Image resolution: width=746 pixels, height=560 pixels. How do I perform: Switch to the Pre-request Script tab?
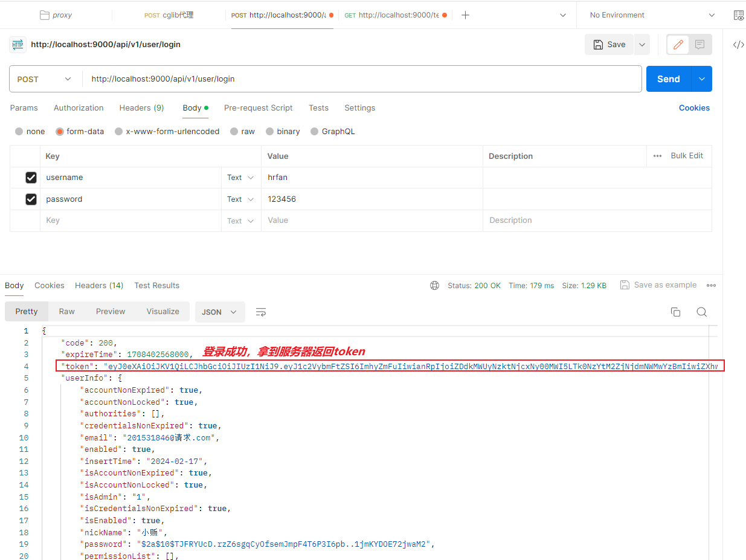(258, 108)
